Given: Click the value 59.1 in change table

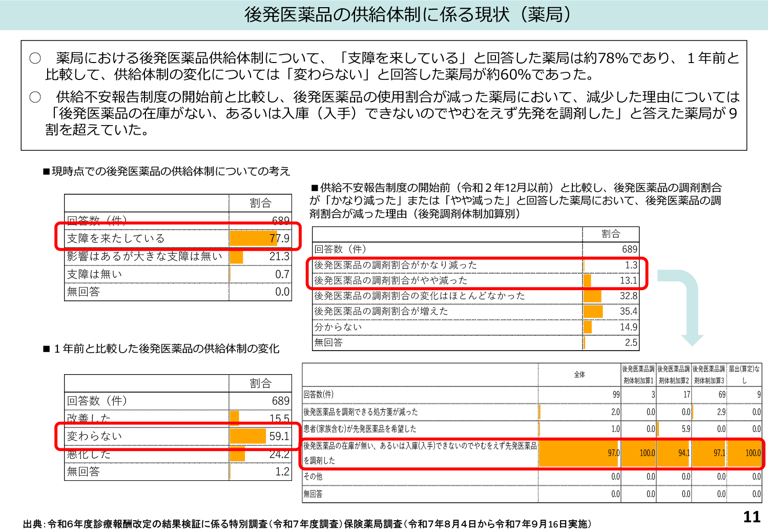Looking at the screenshot, I should click(279, 436).
